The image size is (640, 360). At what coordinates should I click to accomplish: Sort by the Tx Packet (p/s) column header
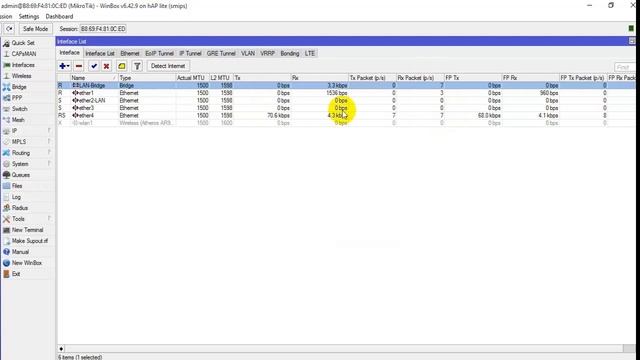click(372, 78)
